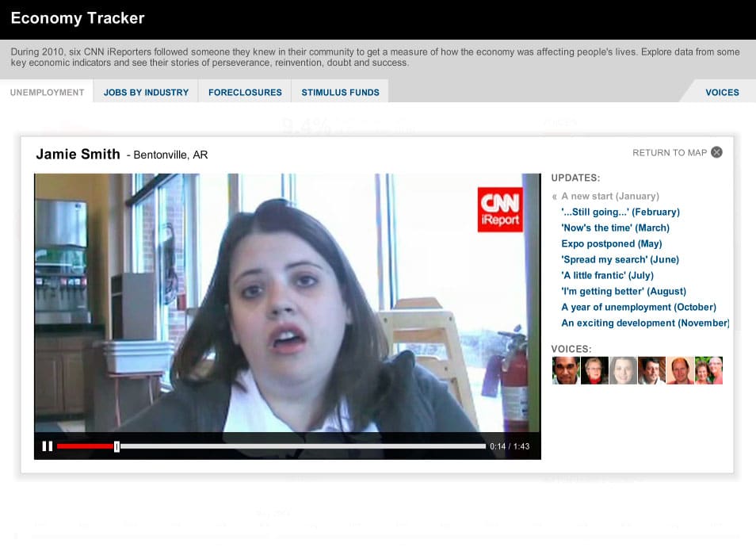Click the 'Bentonville, AR' location text
756x555 pixels.
point(170,155)
